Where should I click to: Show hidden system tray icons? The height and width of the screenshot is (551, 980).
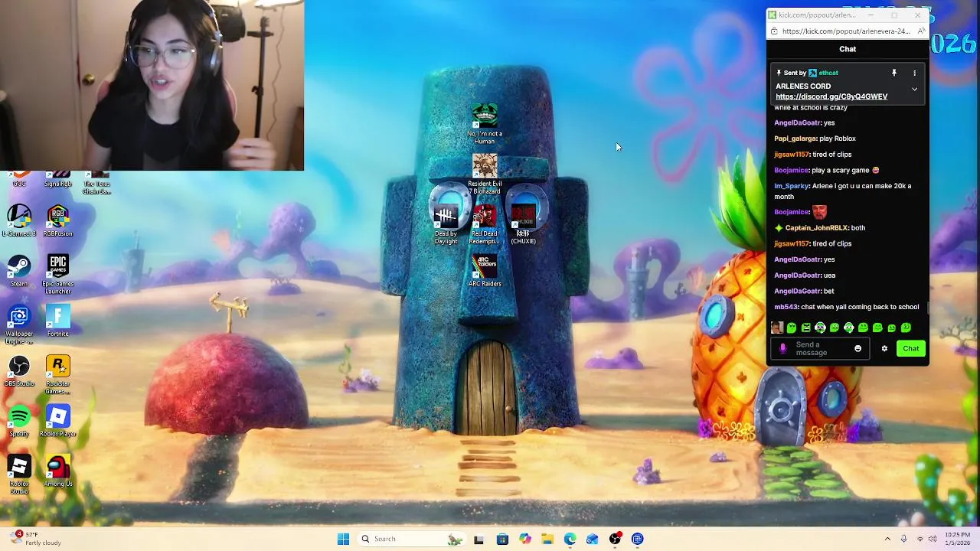pyautogui.click(x=887, y=539)
